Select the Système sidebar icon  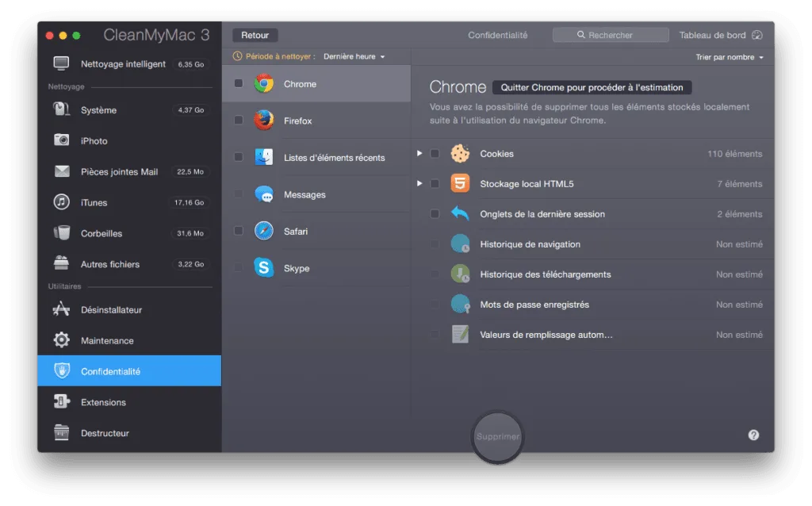pos(61,109)
